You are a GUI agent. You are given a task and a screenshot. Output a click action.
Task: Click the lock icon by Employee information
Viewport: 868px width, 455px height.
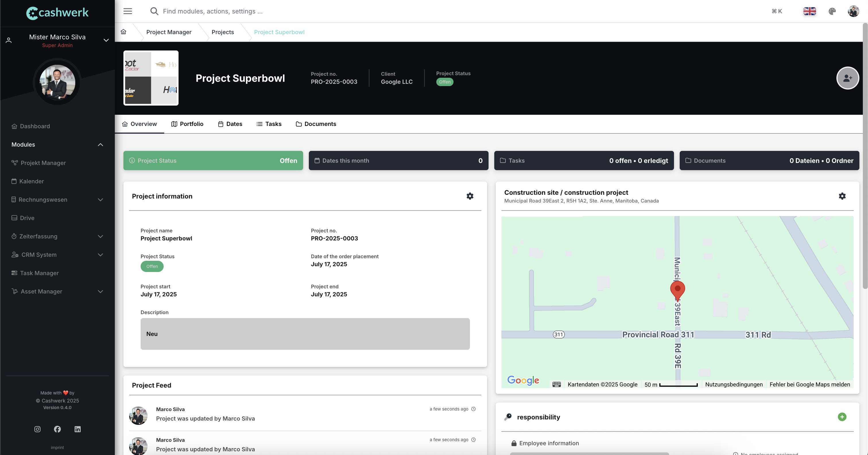514,443
